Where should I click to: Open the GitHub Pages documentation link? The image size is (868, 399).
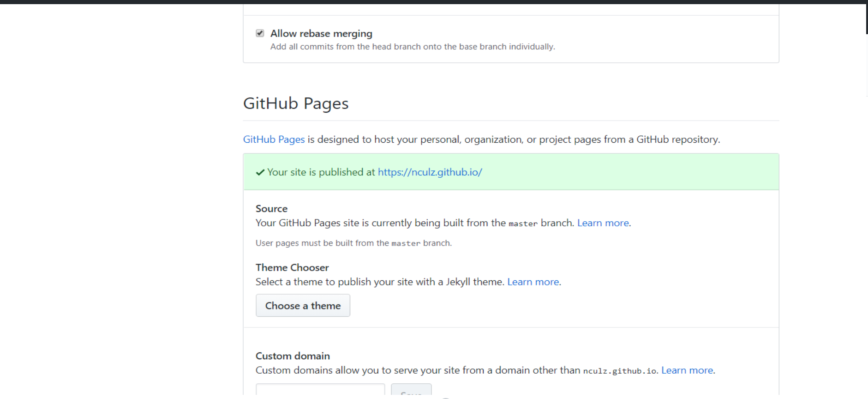(x=274, y=139)
